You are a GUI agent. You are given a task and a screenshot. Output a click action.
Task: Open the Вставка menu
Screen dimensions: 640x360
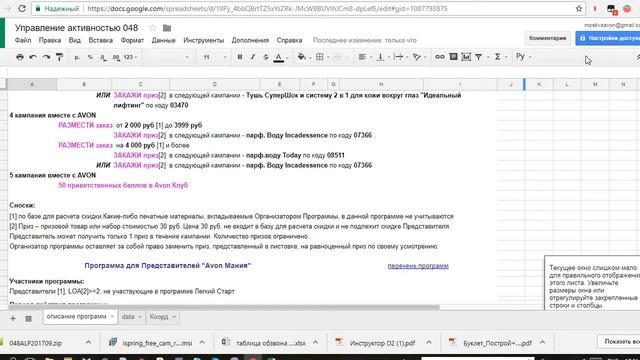[x=100, y=40]
